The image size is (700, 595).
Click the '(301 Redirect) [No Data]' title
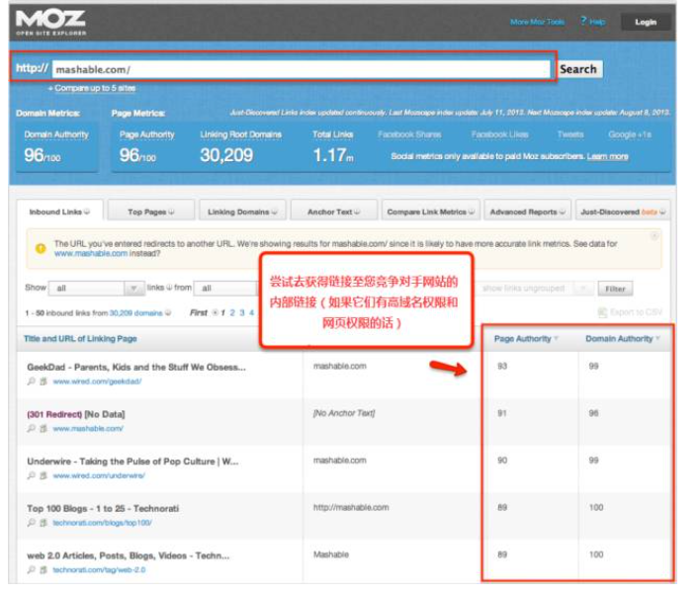tap(76, 414)
